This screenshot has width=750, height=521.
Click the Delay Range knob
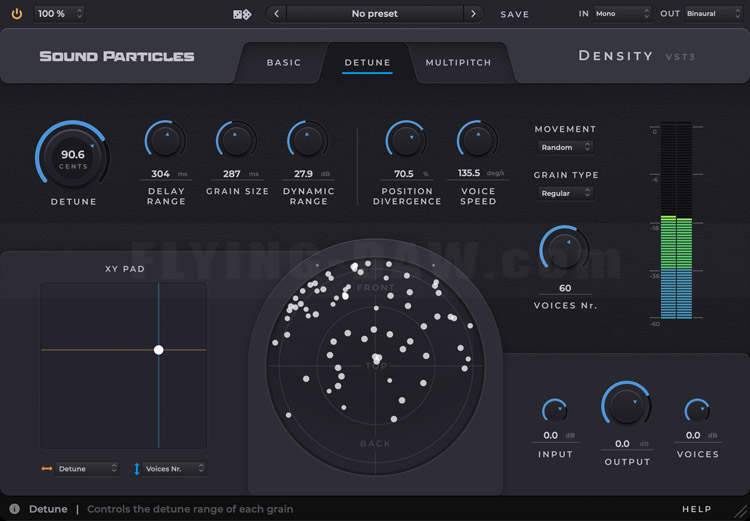165,140
